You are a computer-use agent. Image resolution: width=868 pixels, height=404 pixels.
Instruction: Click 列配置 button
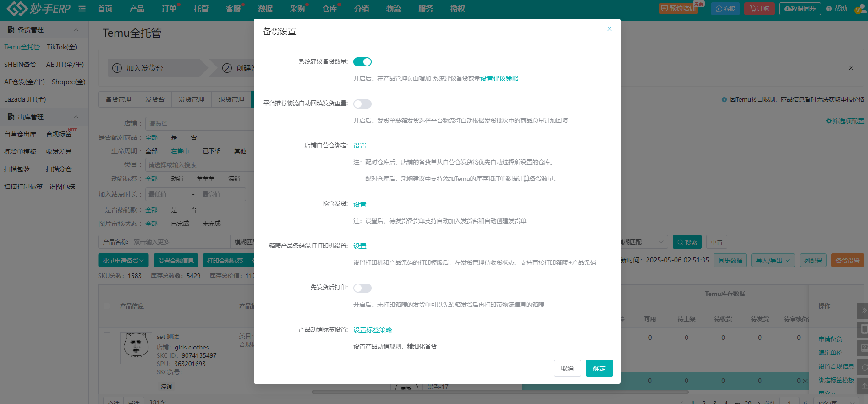pyautogui.click(x=813, y=261)
